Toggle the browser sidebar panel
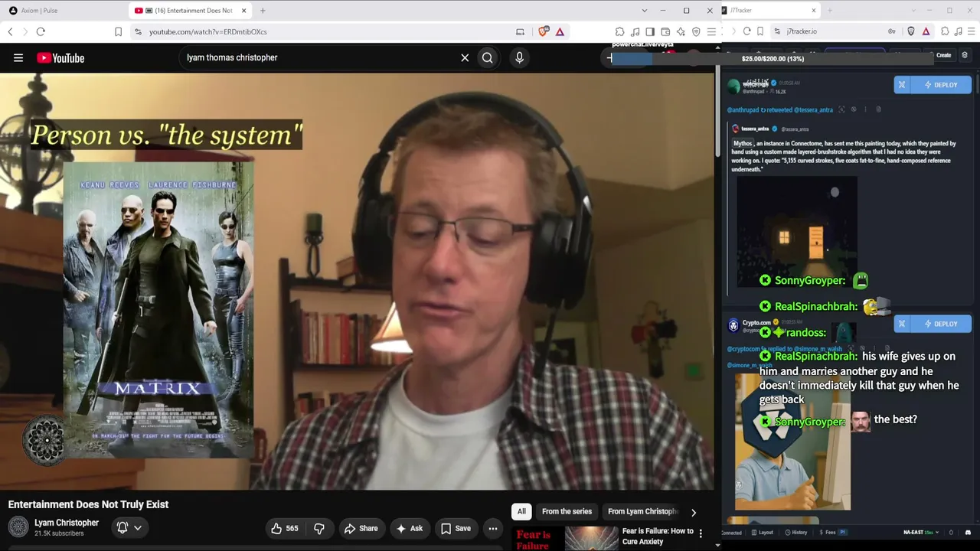The image size is (980, 551). 650,31
